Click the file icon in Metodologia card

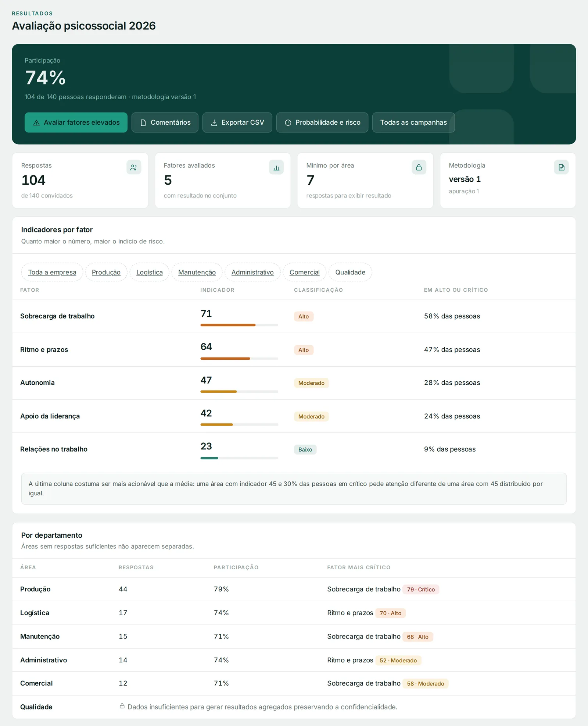pos(562,167)
